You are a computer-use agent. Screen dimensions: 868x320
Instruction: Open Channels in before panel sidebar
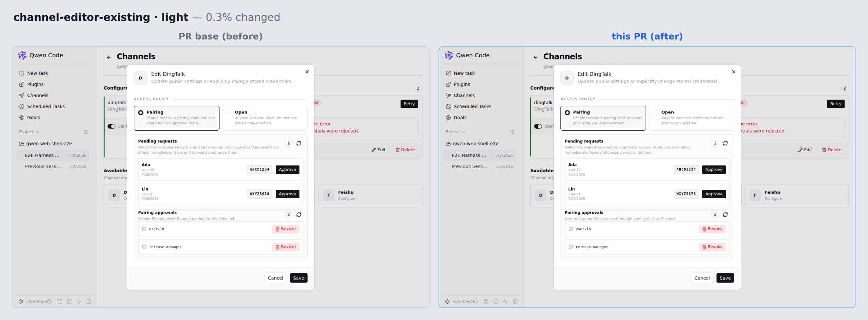pyautogui.click(x=34, y=96)
